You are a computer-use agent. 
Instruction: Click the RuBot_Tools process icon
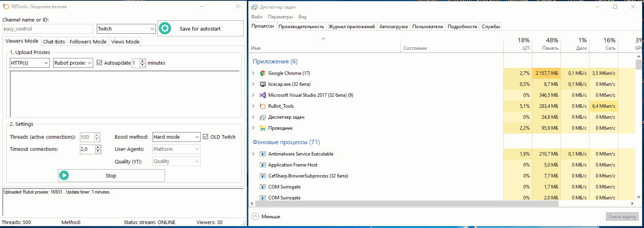pos(263,106)
